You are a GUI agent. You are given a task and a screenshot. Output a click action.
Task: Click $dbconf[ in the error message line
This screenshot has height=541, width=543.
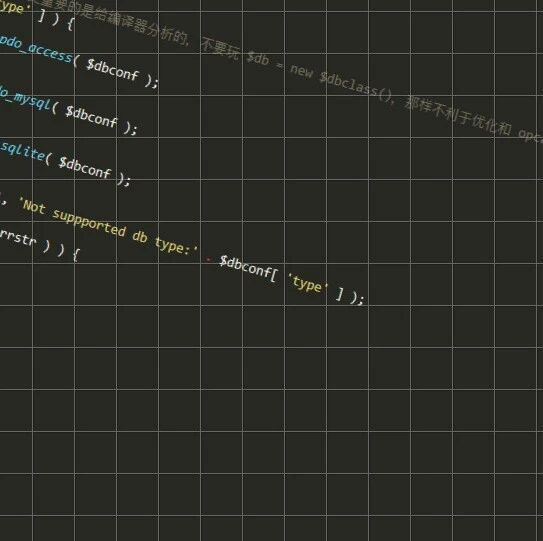[249, 268]
